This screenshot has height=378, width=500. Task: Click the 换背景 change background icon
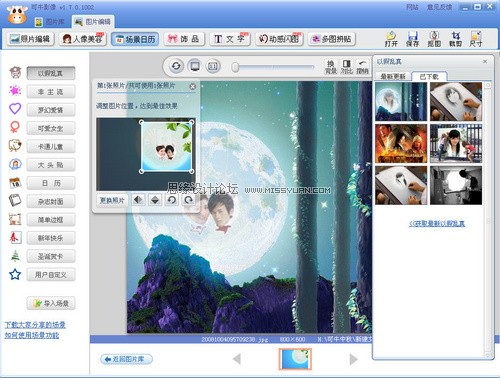click(330, 67)
